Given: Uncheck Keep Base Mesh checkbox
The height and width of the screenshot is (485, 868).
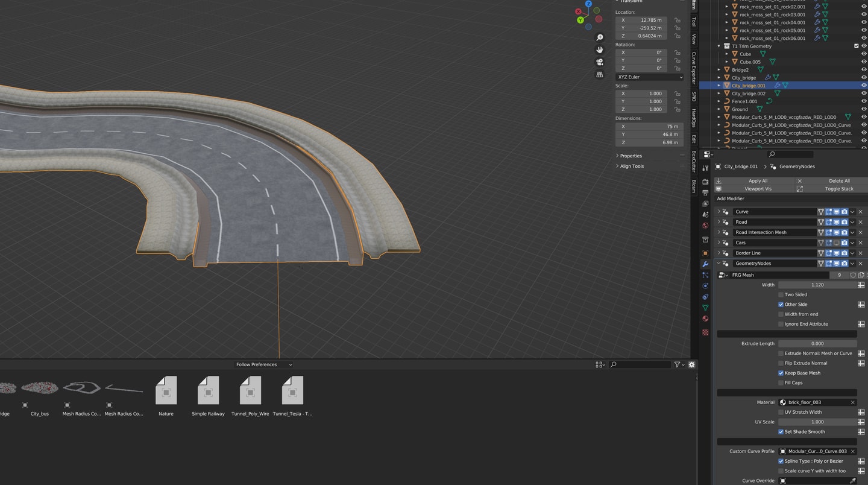Looking at the screenshot, I should 781,373.
